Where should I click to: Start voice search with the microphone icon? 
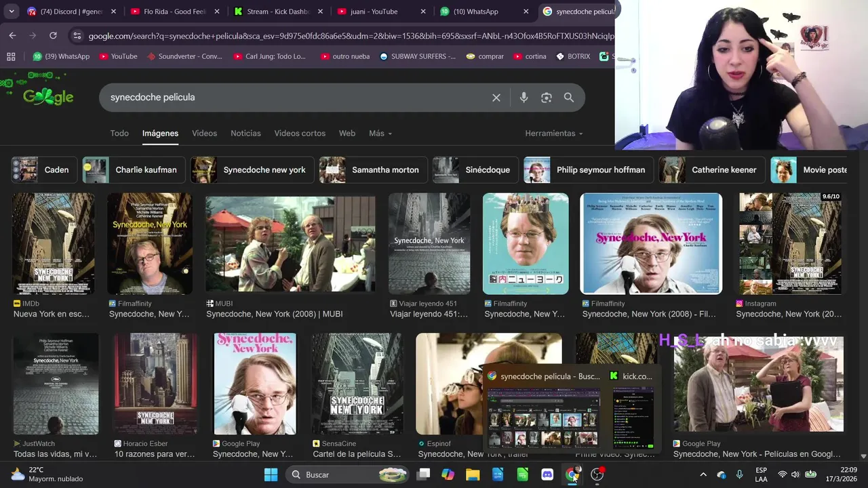pos(524,98)
